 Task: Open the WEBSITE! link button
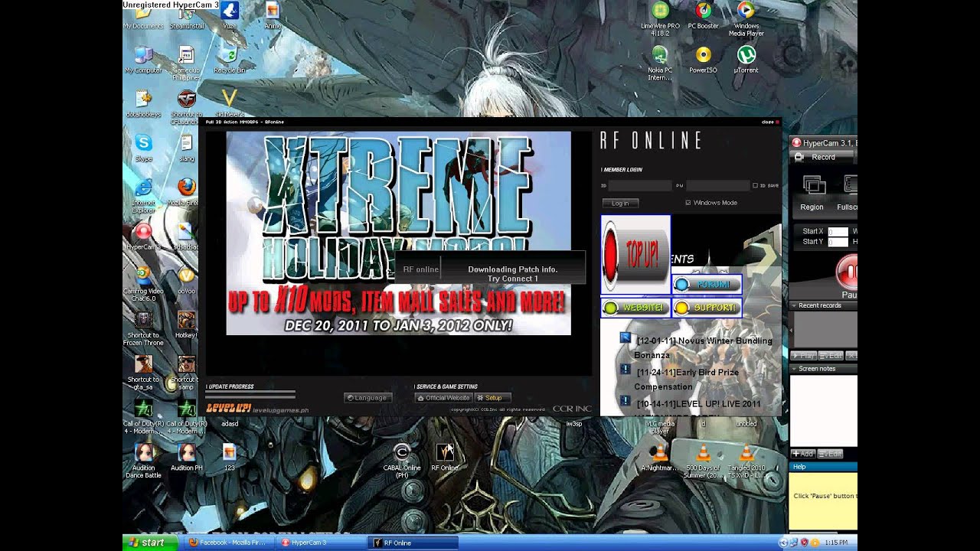point(635,308)
